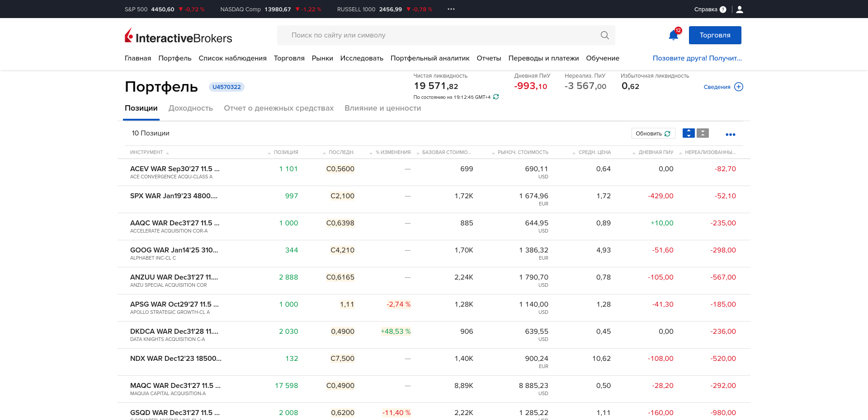Open Список наблюдения in navigation
868x420 pixels.
pos(232,58)
